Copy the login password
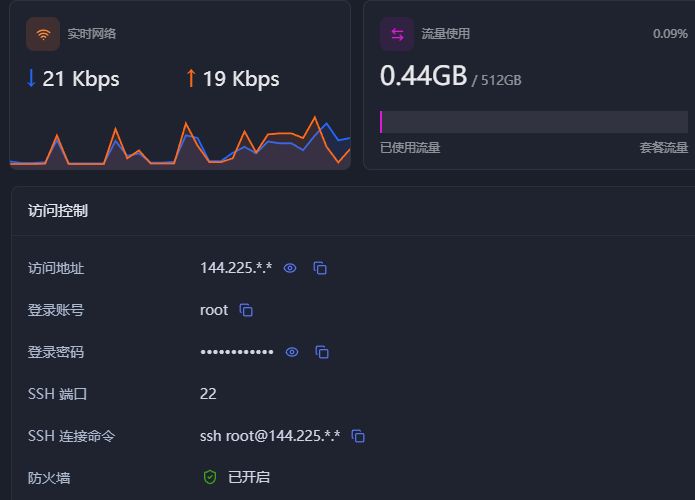This screenshot has height=500, width=695. coord(322,352)
